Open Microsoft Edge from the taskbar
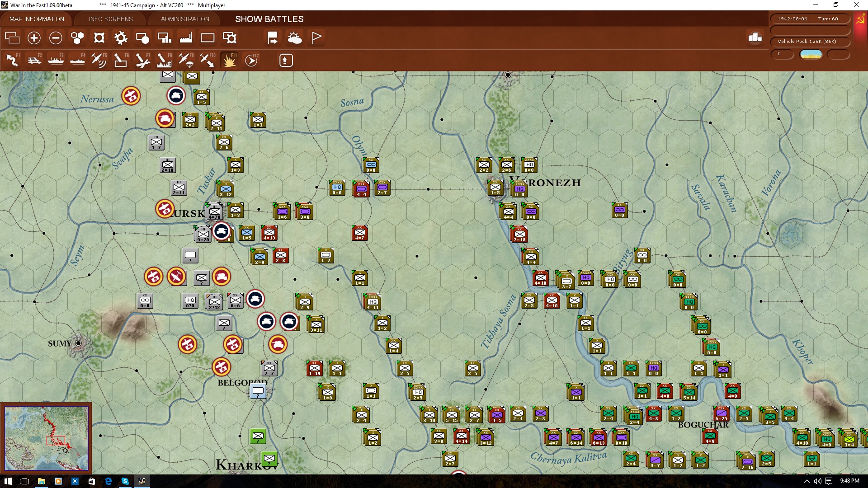 108,481
